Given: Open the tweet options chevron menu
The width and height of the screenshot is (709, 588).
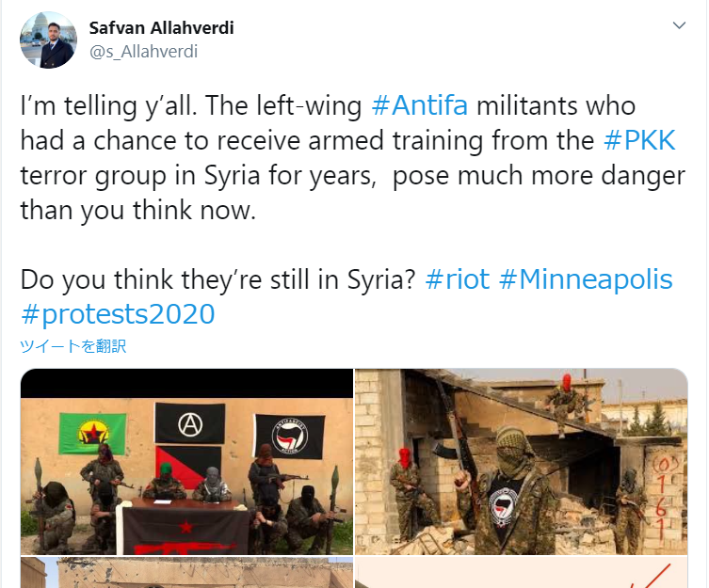Looking at the screenshot, I should 679,25.
